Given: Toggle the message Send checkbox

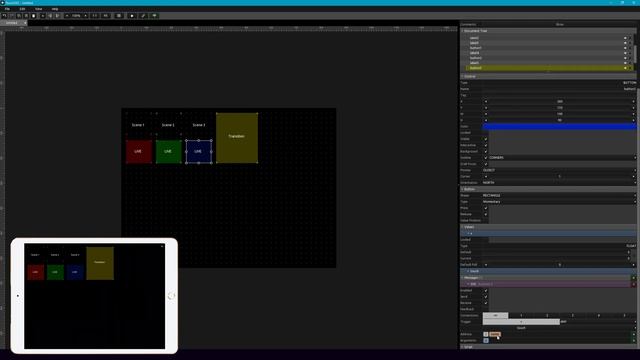Looking at the screenshot, I should 486,297.
